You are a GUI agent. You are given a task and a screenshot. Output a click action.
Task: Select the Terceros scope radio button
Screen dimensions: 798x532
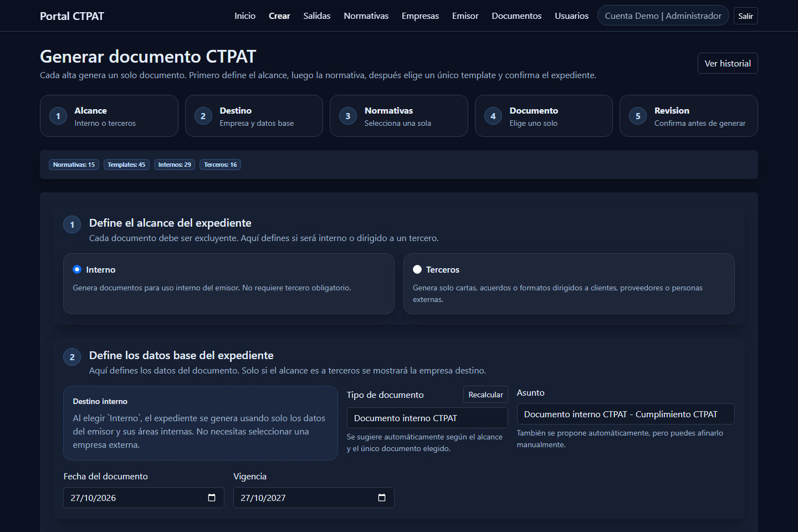(417, 269)
